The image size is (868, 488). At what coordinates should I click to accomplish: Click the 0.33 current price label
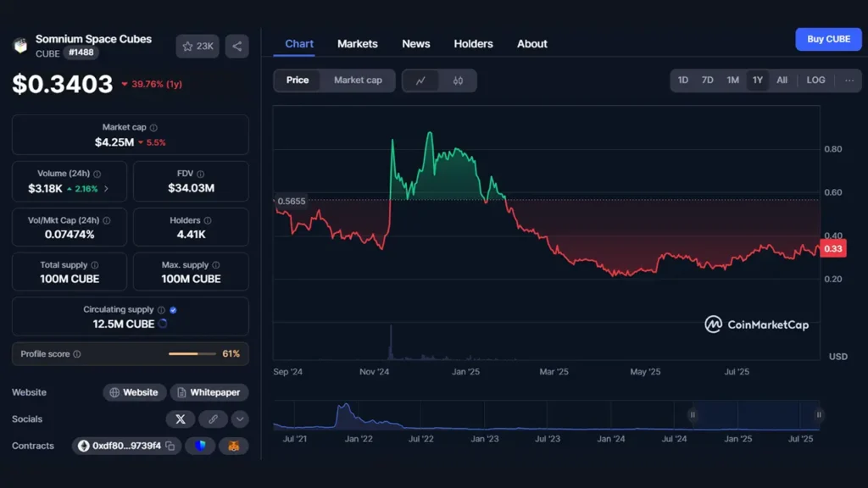[832, 248]
